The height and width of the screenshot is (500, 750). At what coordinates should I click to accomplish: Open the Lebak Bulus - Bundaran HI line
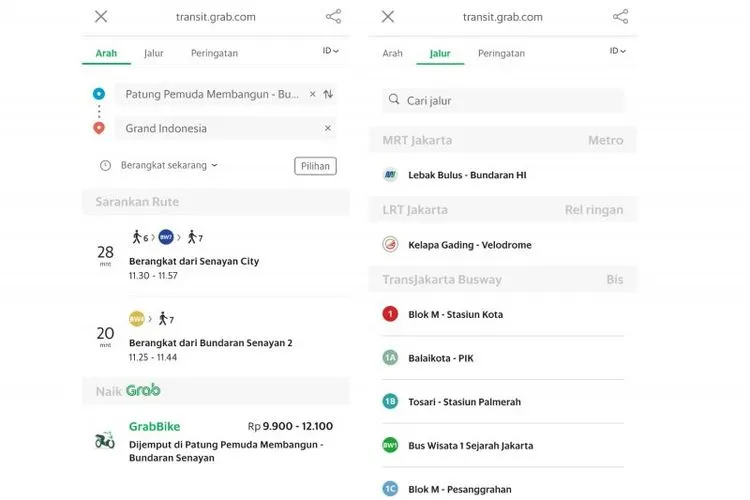click(x=503, y=175)
